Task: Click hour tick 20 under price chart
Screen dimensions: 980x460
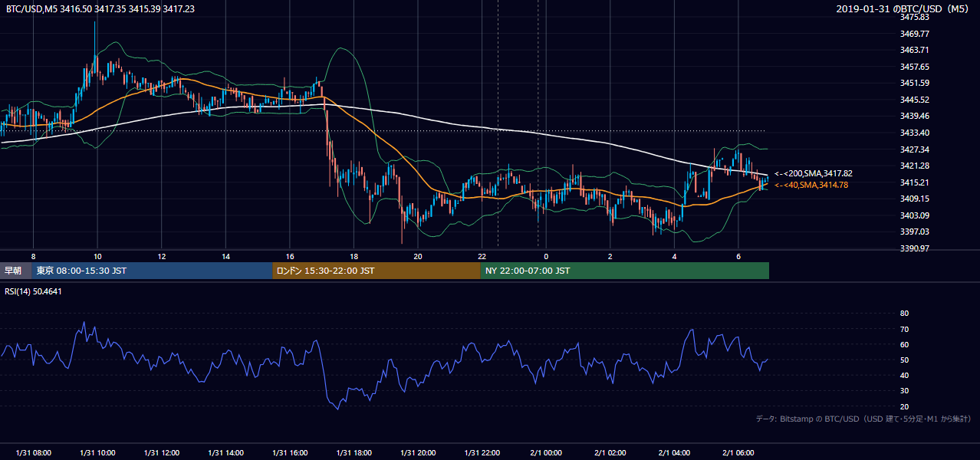Action: tap(418, 256)
